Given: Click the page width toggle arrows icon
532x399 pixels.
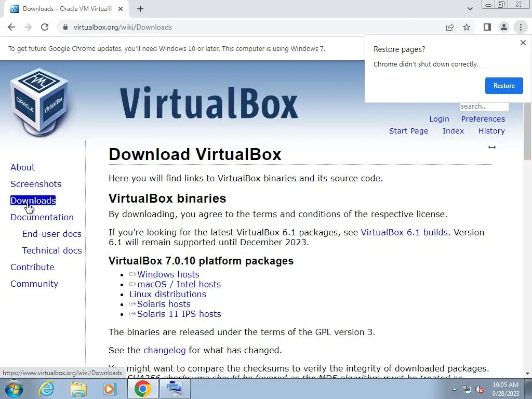Looking at the screenshot, I should pyautogui.click(x=492, y=147).
